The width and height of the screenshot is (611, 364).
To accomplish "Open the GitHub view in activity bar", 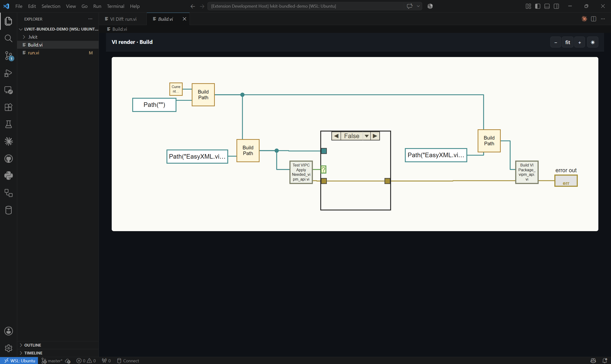I will (x=8, y=159).
